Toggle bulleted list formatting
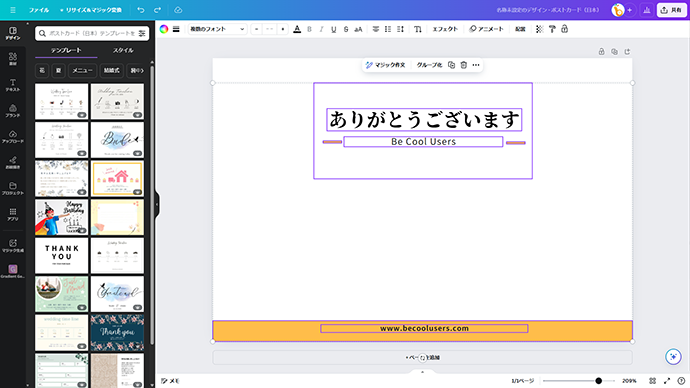The image size is (690, 388). (x=388, y=29)
